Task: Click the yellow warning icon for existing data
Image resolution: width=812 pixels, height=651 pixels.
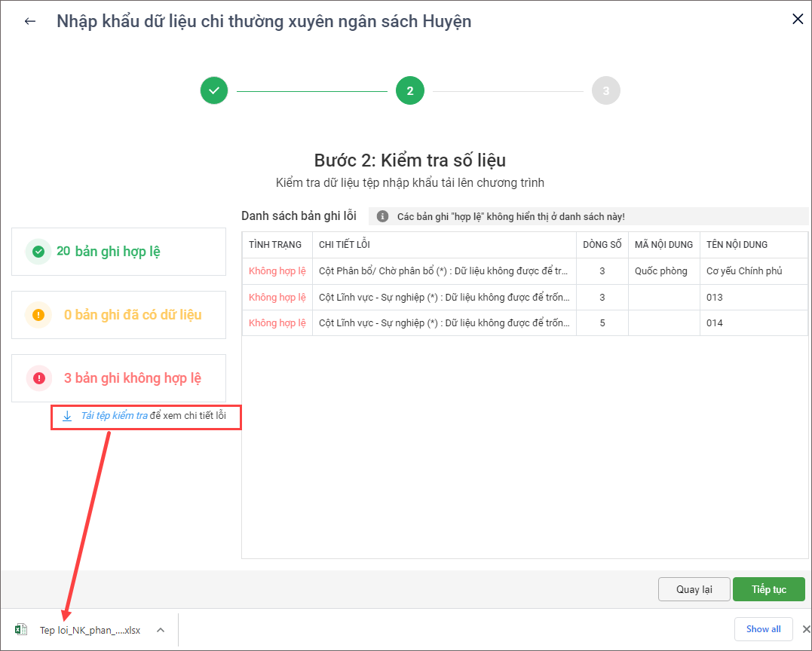Action: [x=38, y=315]
